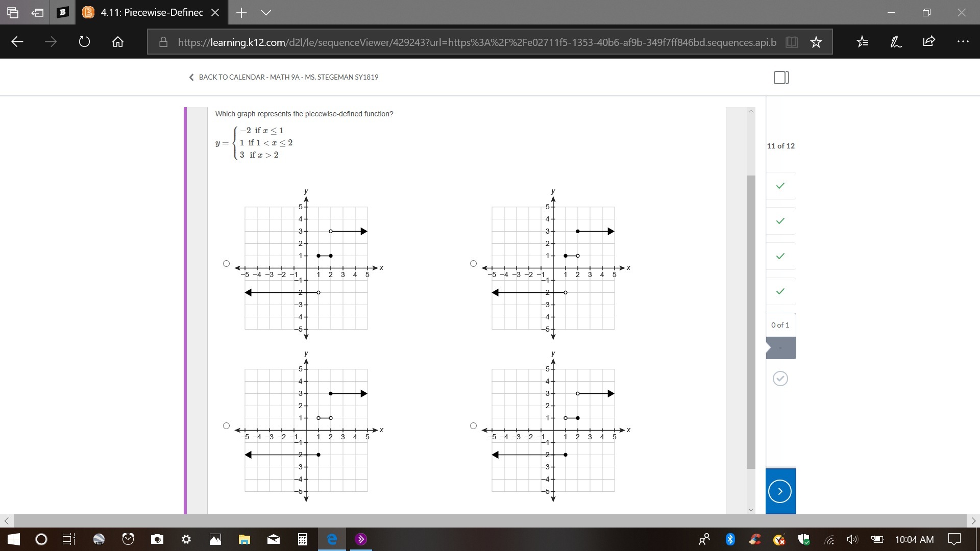Screen dimensions: 980x551
Task: Go to browser Home page icon
Action: 118,42
